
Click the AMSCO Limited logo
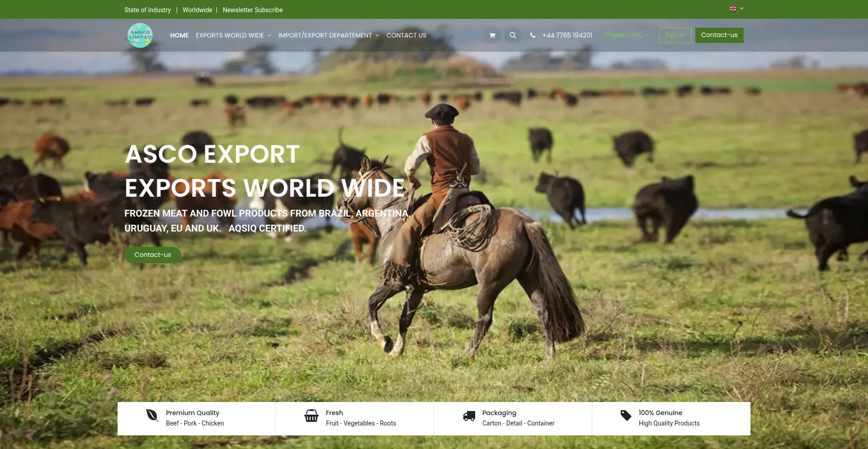click(140, 35)
